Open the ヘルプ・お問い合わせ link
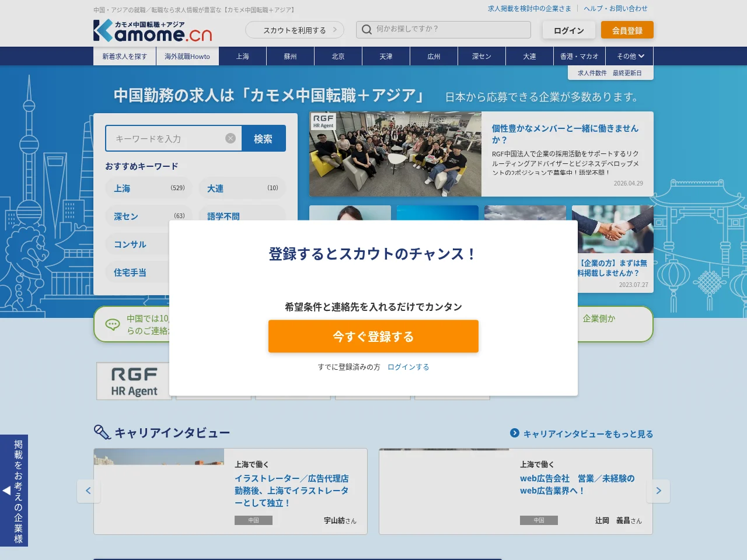 [x=616, y=9]
